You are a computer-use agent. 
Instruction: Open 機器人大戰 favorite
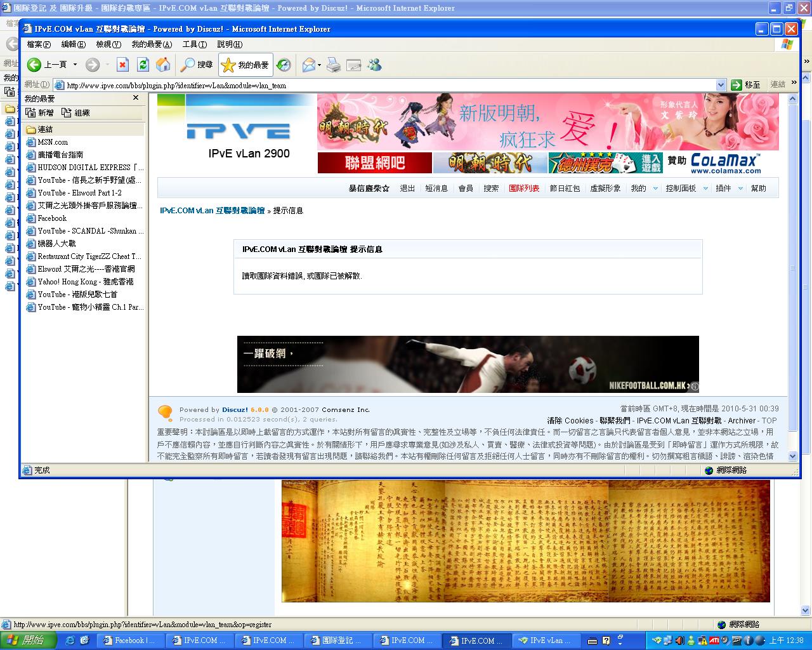(56, 244)
